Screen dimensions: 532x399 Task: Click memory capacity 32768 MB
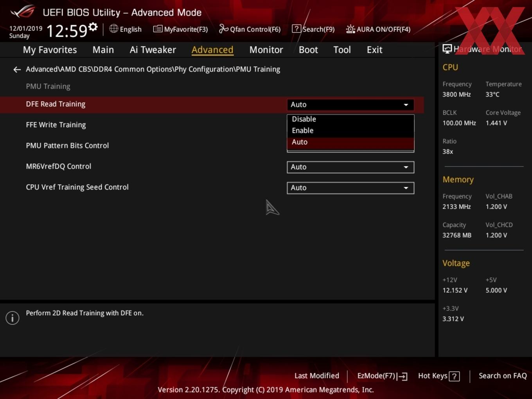tap(457, 235)
